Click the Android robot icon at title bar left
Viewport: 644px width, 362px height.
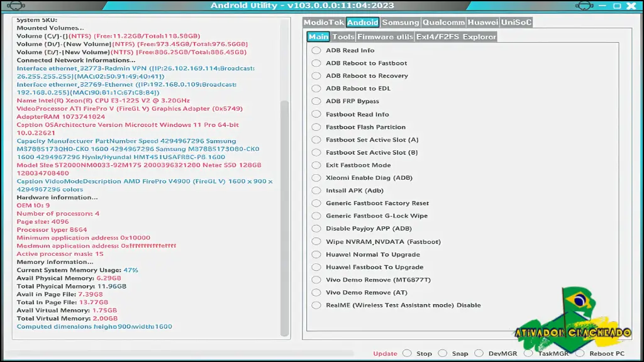[16, 5]
